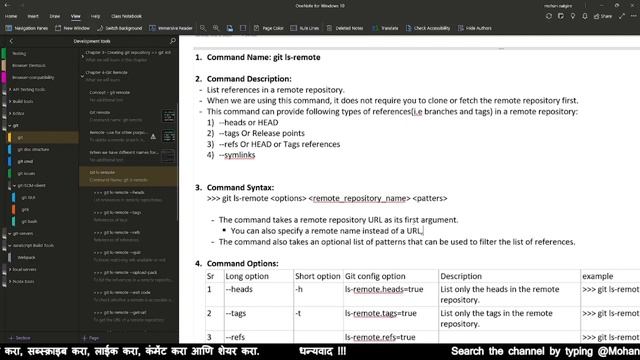Viewport: 640px width, 360px height.
Task: Run Check Accessibility
Action: click(428, 28)
